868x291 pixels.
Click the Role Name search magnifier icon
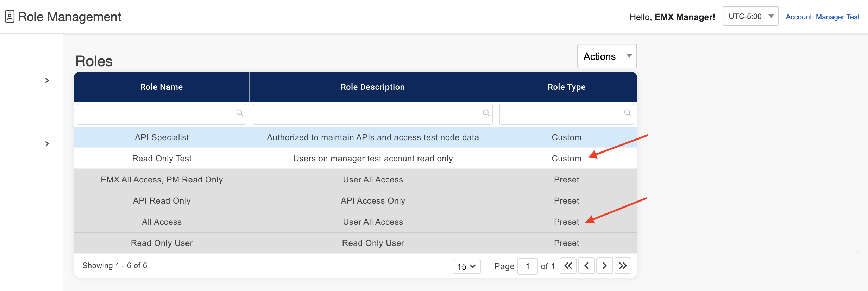click(240, 113)
